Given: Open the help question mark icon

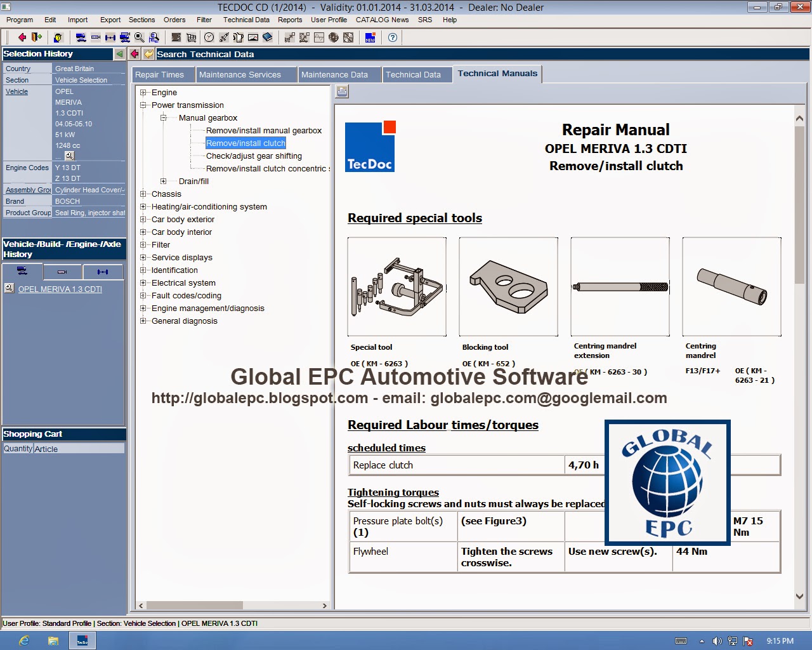Looking at the screenshot, I should click(393, 37).
